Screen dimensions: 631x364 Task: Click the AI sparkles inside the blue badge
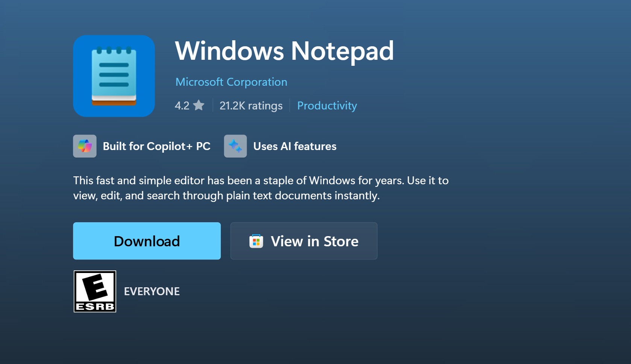[x=235, y=146]
